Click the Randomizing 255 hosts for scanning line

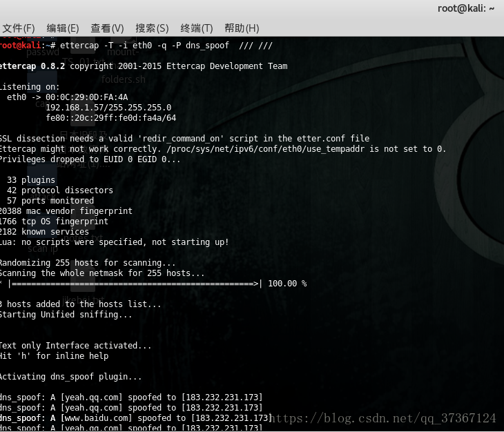point(88,263)
